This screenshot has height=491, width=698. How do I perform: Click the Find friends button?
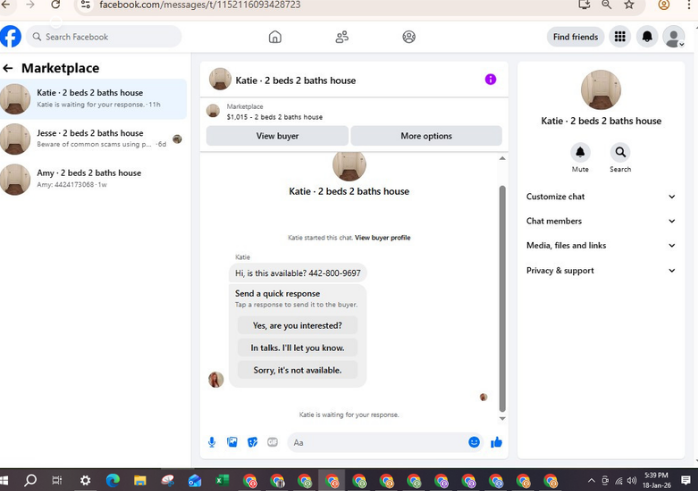(x=575, y=37)
